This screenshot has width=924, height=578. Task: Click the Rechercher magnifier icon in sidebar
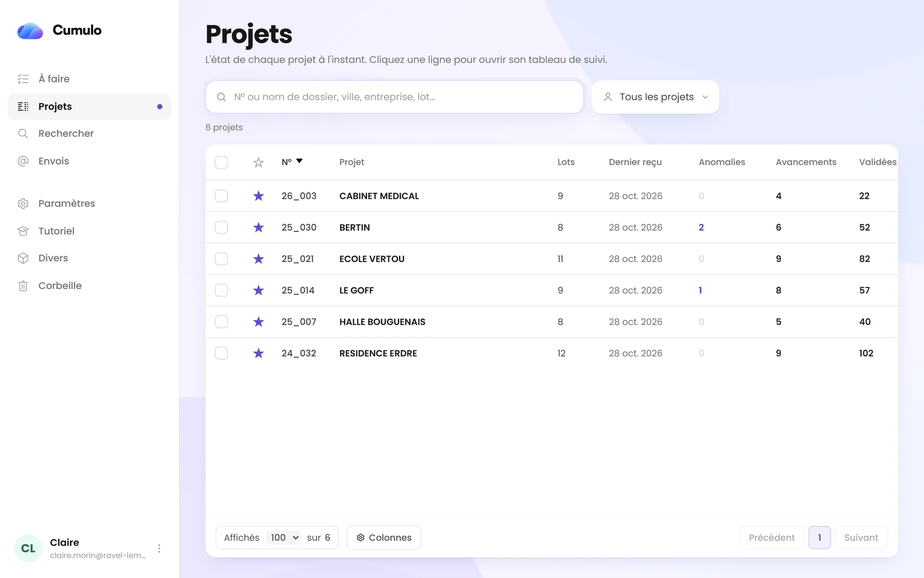[23, 133]
